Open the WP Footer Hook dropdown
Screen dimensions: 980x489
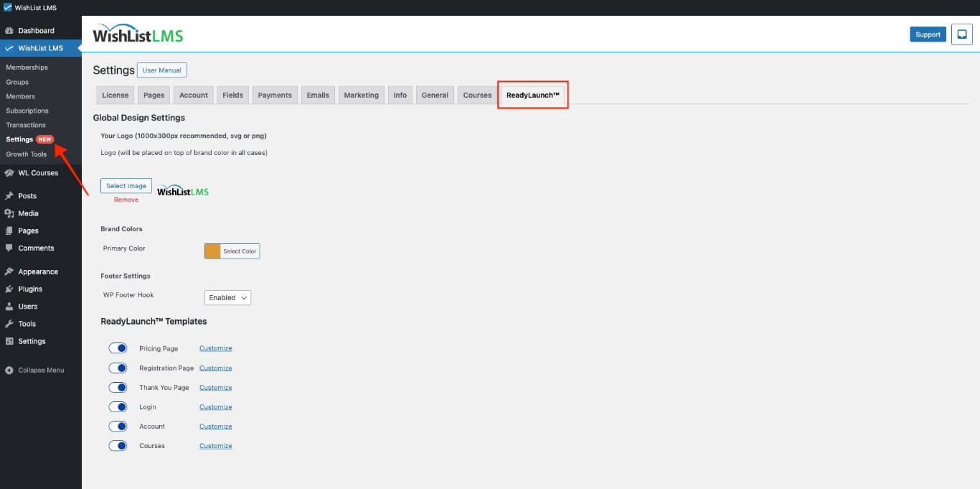tap(227, 297)
